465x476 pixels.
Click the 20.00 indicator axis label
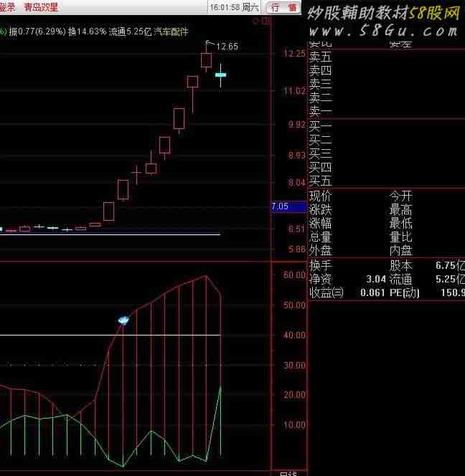pos(294,395)
